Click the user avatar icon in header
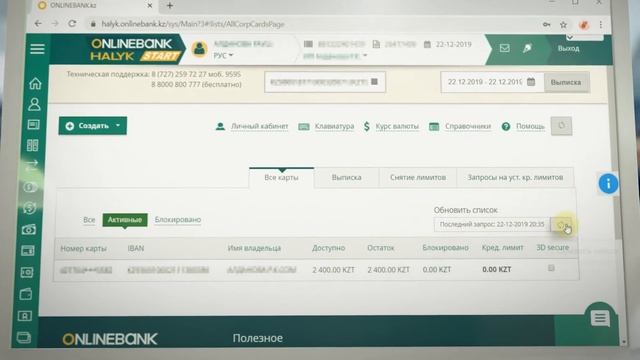 coord(199,49)
